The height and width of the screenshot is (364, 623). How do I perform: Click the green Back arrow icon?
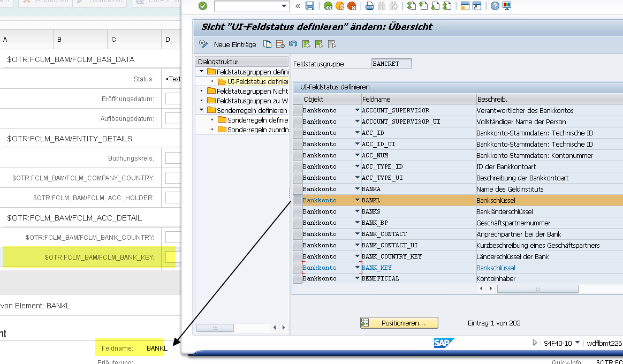pos(328,6)
